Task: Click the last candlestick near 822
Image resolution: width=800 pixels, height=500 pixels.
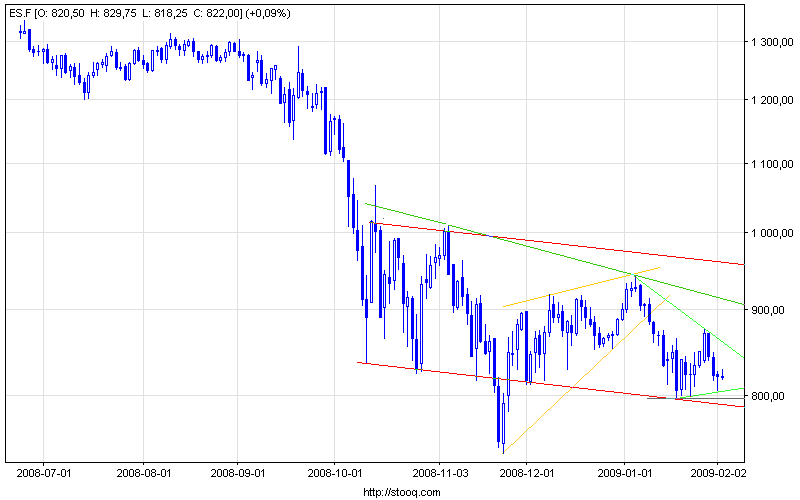Action: pyautogui.click(x=722, y=377)
